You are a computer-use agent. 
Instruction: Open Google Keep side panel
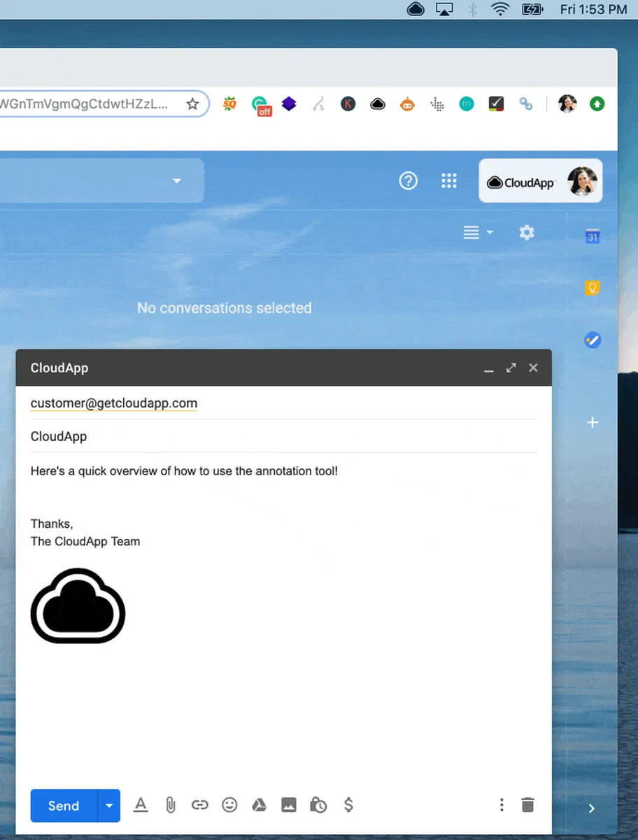tap(593, 288)
